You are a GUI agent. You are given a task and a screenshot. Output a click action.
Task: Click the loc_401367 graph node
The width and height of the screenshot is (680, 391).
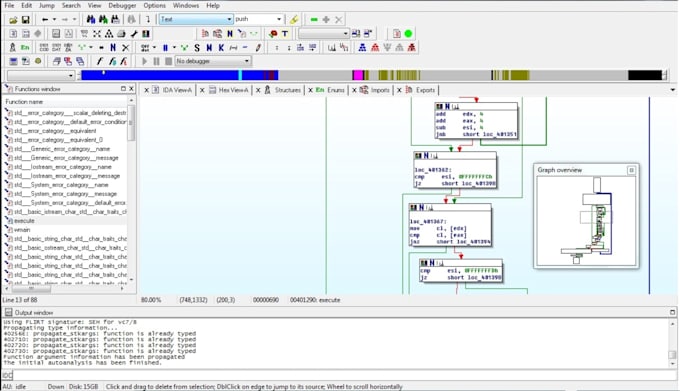pos(450,225)
